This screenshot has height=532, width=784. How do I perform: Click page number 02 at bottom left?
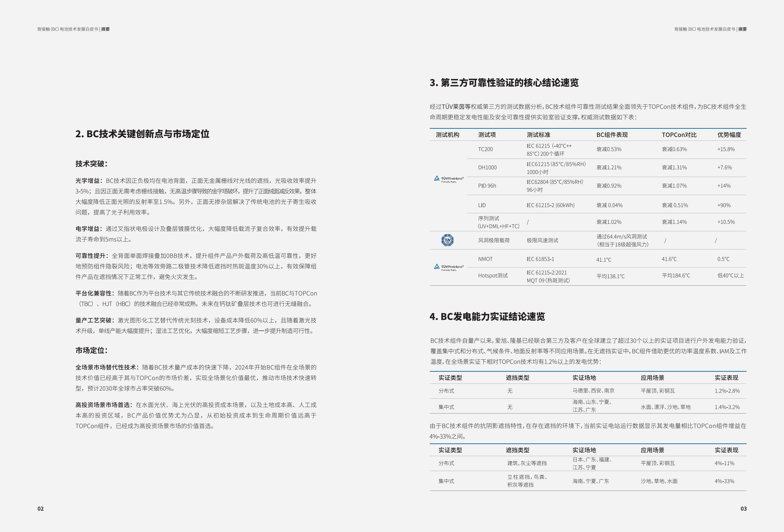pyautogui.click(x=41, y=509)
